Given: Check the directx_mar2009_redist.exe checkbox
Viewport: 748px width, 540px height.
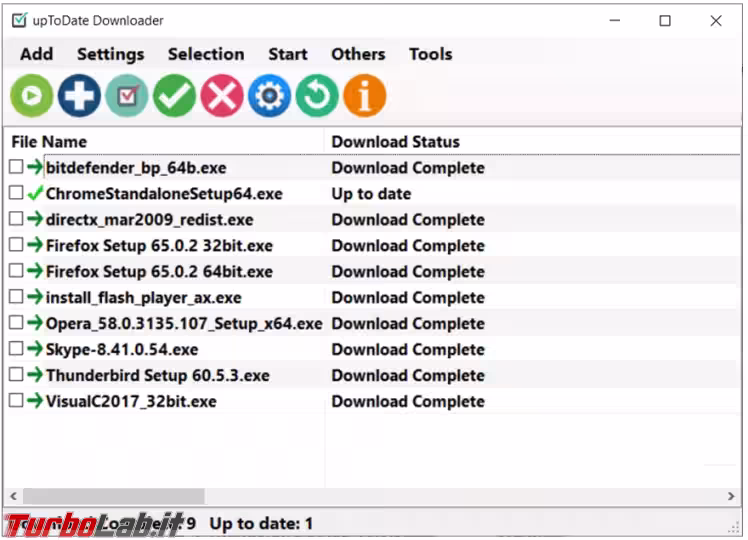Looking at the screenshot, I should click(x=16, y=219).
